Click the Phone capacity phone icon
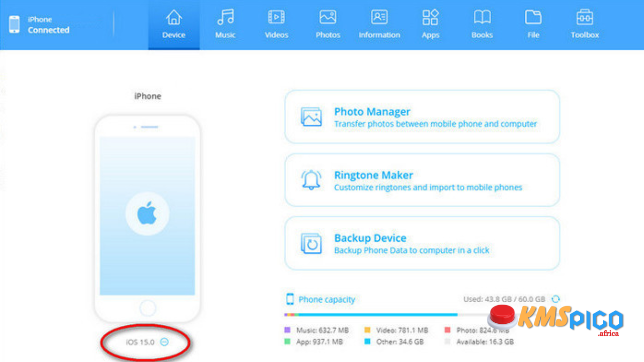The width and height of the screenshot is (644, 362). coord(290,299)
